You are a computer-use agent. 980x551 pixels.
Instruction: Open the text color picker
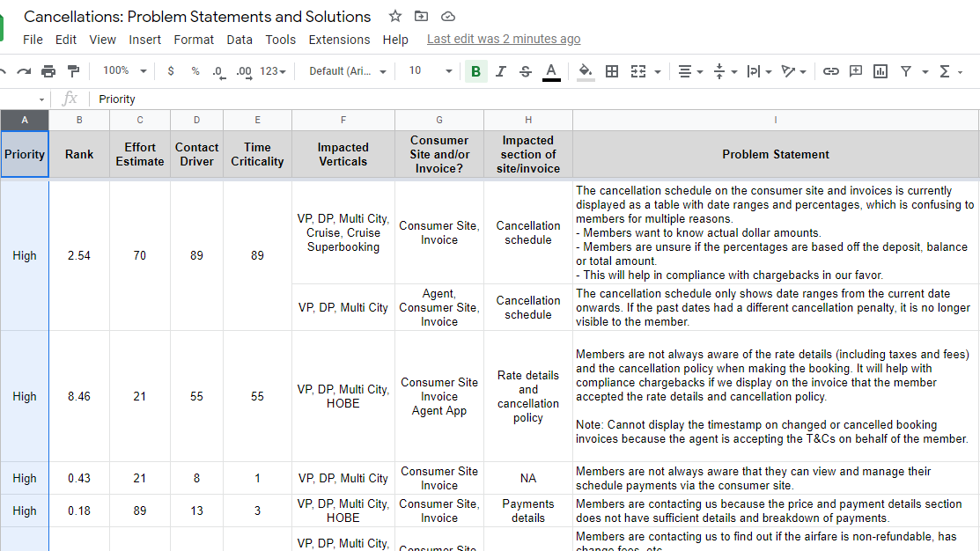point(550,71)
